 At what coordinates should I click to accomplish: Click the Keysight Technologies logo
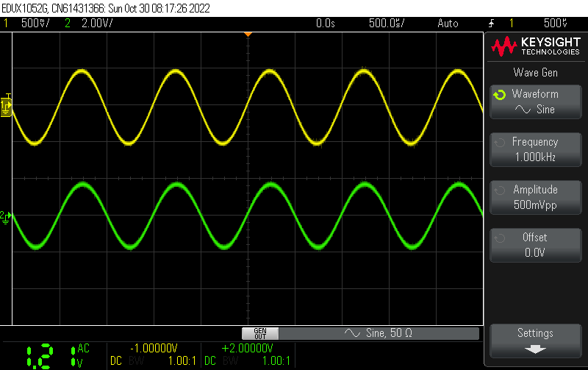(x=535, y=48)
